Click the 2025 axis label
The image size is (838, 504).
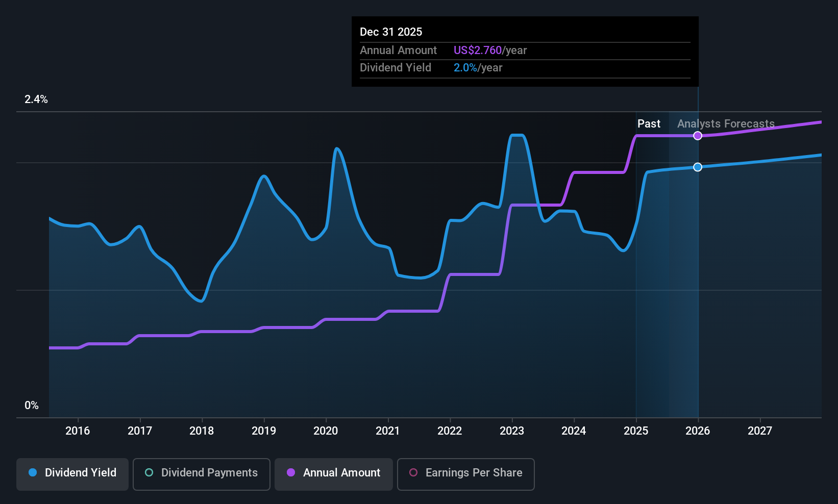pyautogui.click(x=636, y=431)
